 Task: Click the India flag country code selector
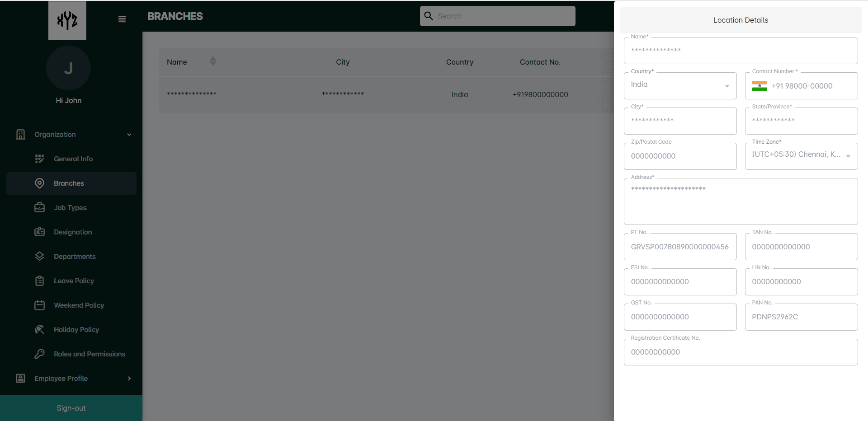pyautogui.click(x=759, y=86)
